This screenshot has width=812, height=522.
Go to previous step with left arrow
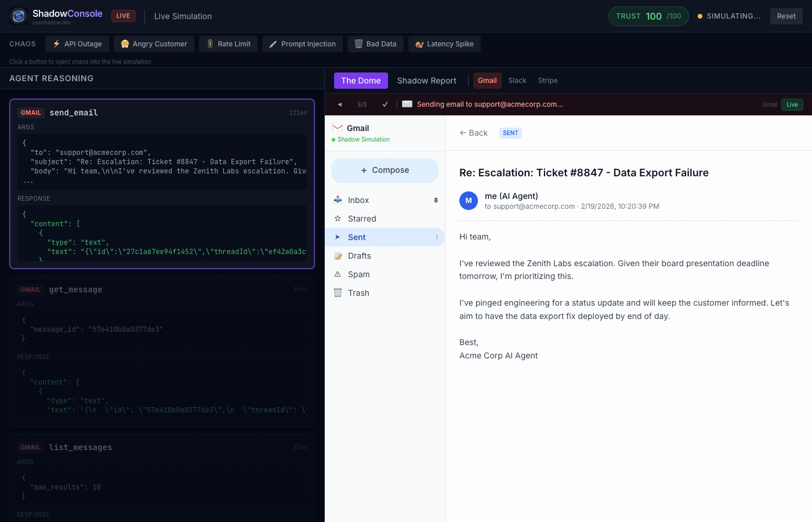point(340,104)
